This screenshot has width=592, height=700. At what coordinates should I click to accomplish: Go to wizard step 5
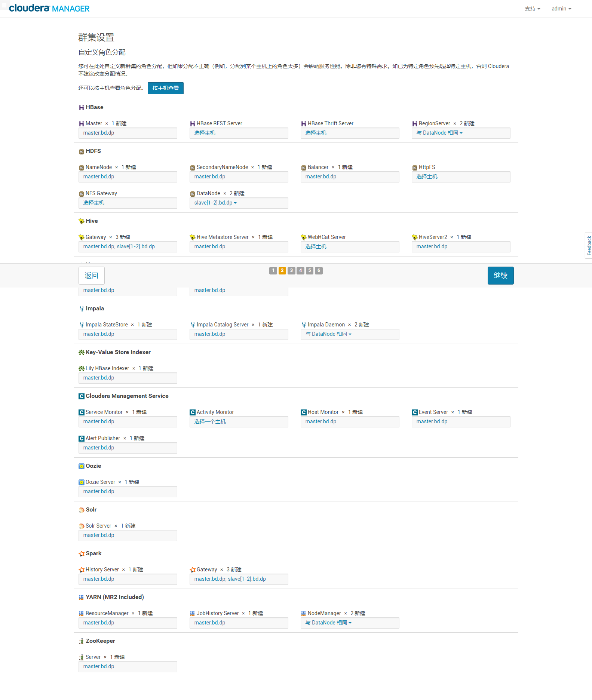pos(310,270)
